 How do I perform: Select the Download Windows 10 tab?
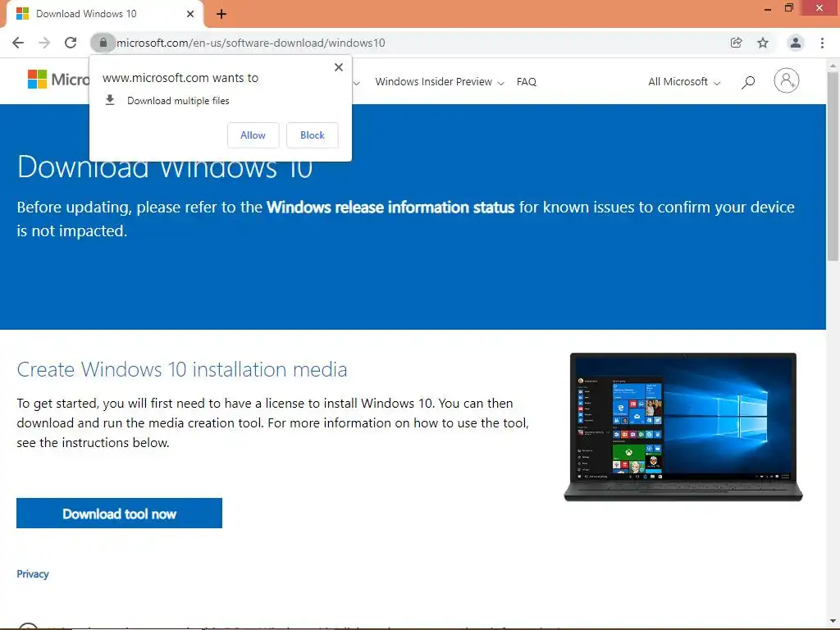click(x=104, y=14)
